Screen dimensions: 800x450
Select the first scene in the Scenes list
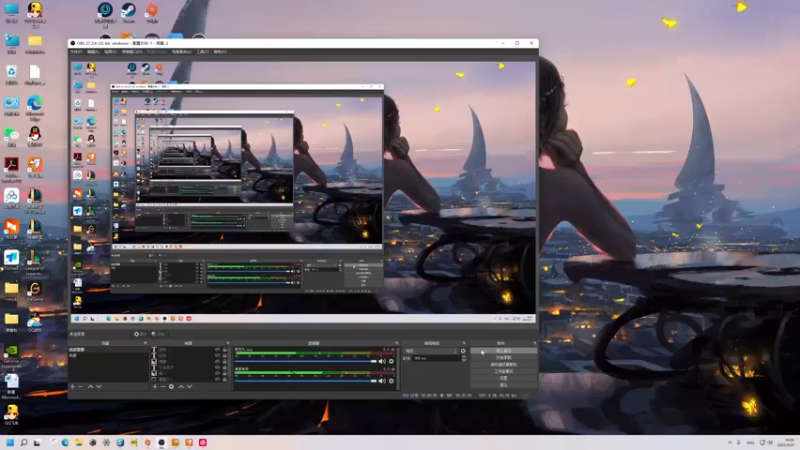(x=108, y=350)
